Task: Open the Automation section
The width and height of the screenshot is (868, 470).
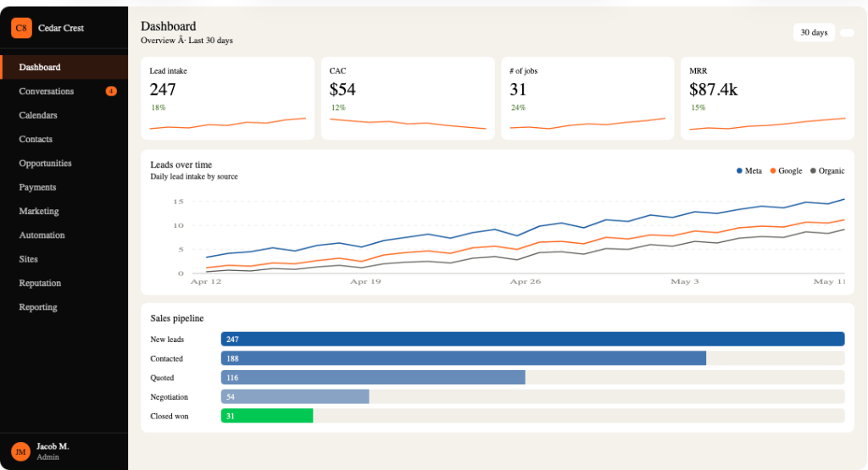Action: tap(64, 235)
